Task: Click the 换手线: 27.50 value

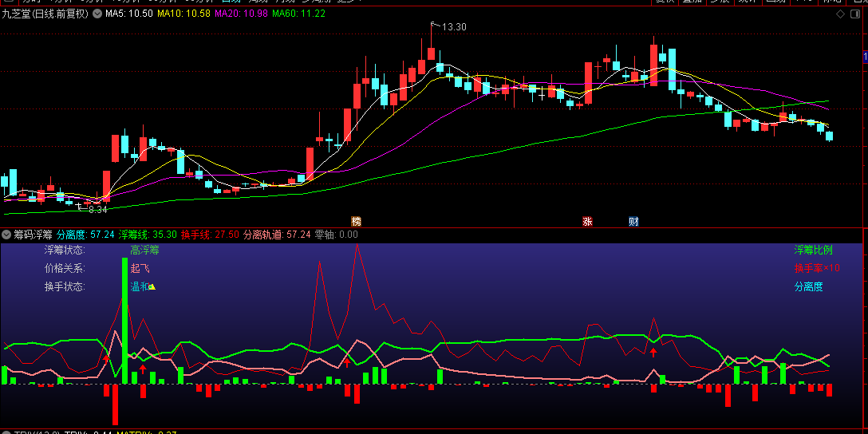Action: coord(211,235)
